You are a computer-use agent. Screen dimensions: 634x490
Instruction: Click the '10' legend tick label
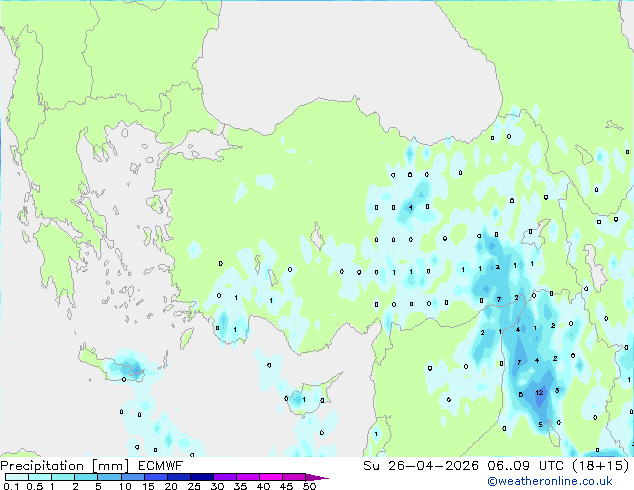[125, 486]
